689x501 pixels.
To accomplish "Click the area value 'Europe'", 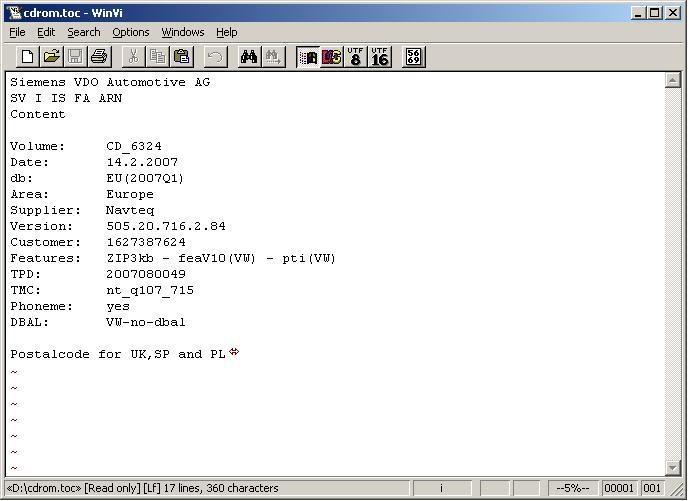I will (x=130, y=194).
